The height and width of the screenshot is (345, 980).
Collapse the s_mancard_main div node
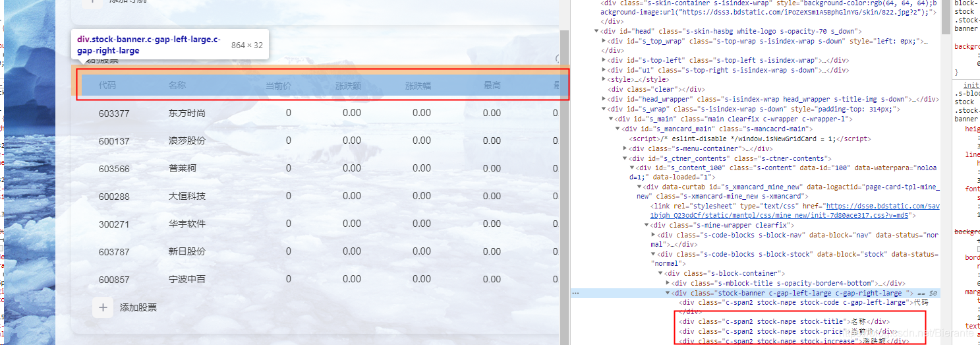[618, 129]
